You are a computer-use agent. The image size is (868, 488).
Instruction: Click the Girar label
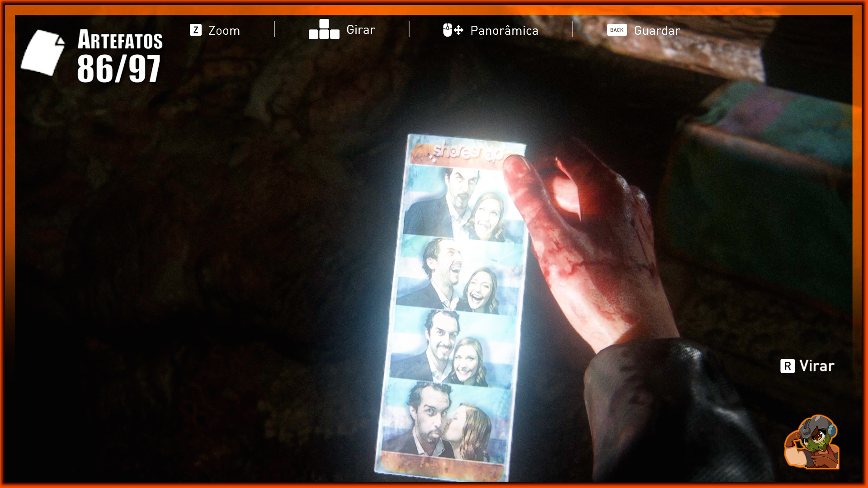(x=361, y=30)
